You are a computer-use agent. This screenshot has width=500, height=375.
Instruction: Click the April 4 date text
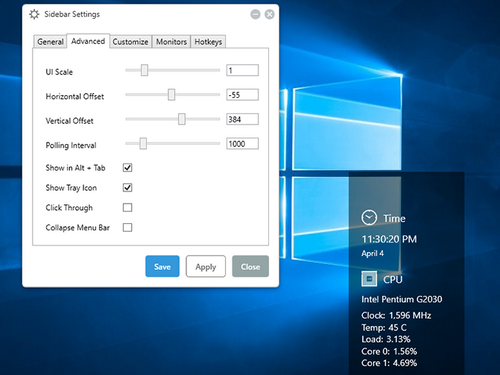click(x=372, y=253)
